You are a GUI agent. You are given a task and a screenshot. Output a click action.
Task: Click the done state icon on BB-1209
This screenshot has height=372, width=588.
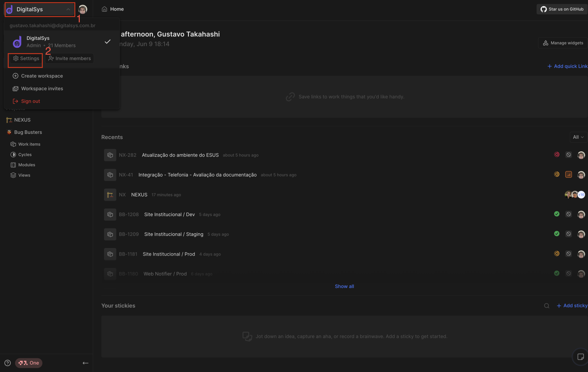point(556,234)
